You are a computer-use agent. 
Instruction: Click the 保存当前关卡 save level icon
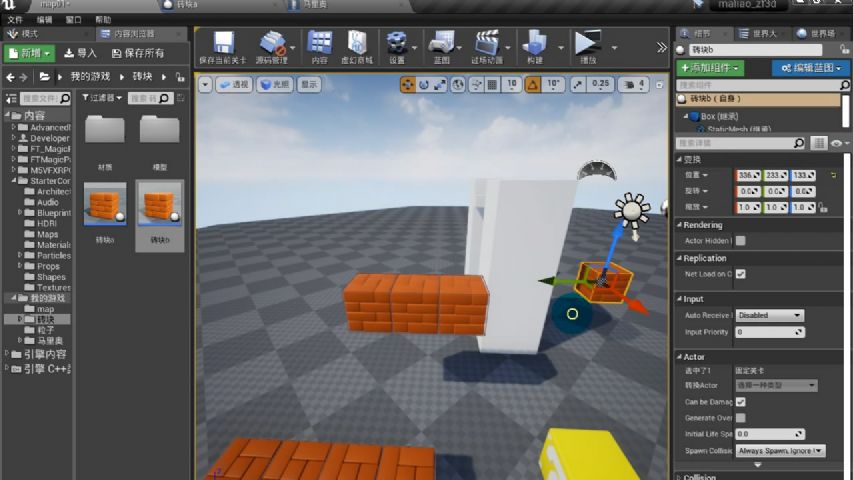(222, 47)
